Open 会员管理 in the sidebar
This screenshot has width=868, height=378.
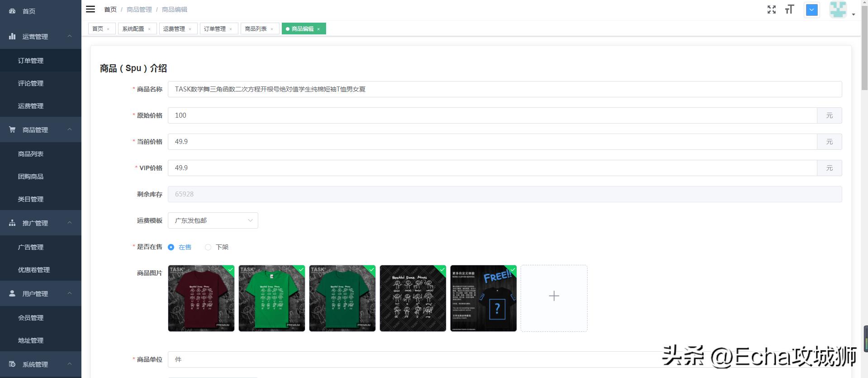(x=41, y=317)
